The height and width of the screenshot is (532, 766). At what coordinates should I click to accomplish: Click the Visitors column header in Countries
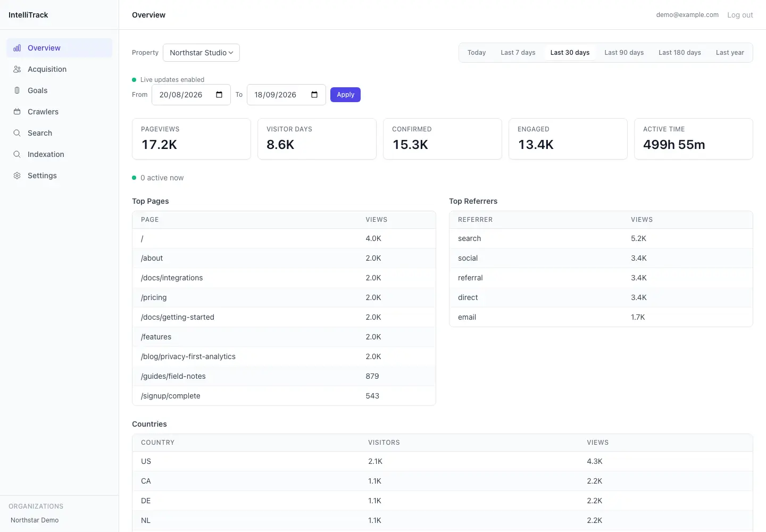384,443
